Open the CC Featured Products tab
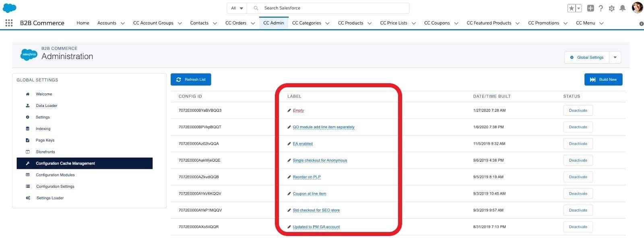The image size is (644, 238). 489,23
